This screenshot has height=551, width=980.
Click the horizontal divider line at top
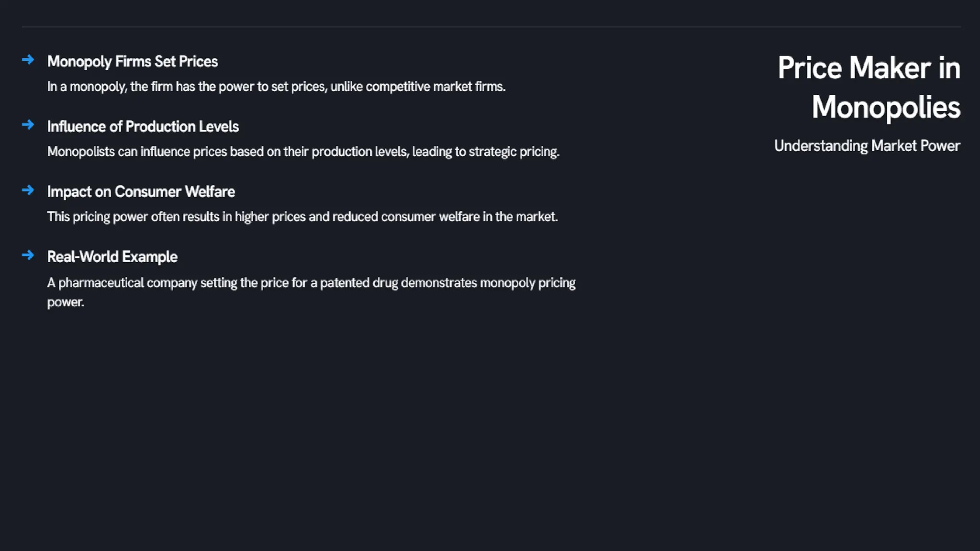(491, 27)
